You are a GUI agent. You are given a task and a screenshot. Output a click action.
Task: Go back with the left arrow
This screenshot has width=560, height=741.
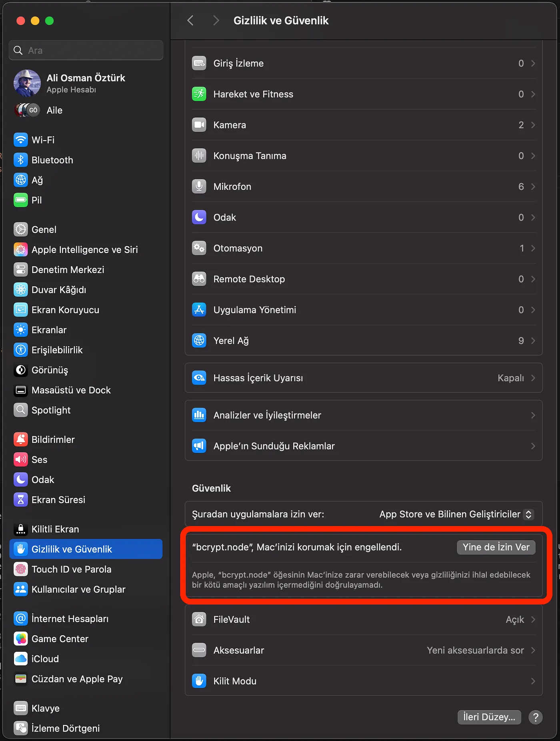point(190,20)
